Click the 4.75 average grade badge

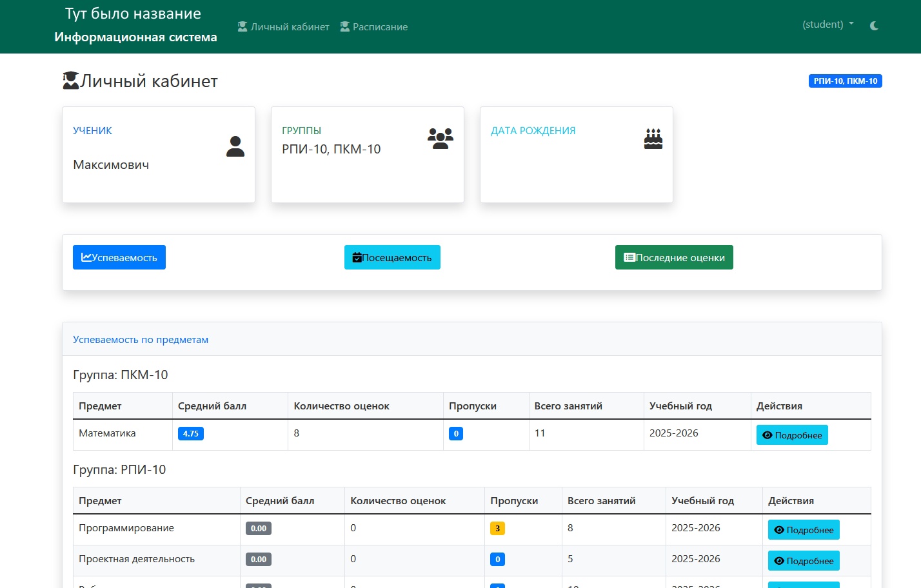[x=190, y=434]
